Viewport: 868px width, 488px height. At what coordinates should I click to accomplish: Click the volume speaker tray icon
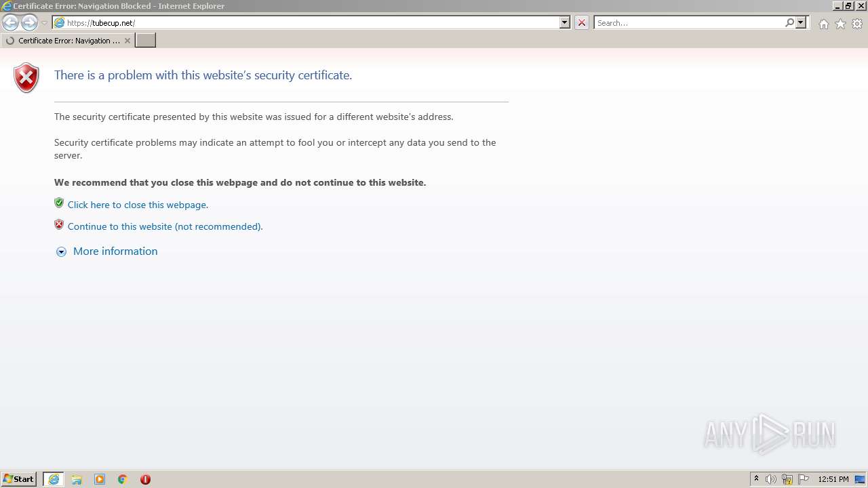pos(771,479)
